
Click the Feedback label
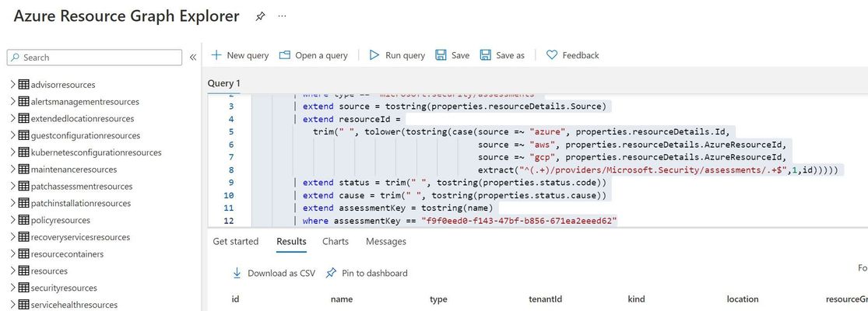click(581, 55)
